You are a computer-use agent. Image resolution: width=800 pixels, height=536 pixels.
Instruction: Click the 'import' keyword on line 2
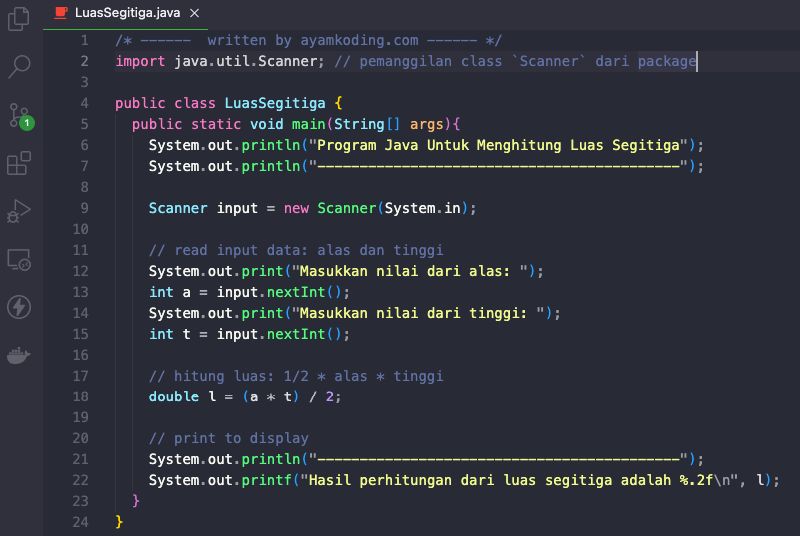[x=140, y=61]
